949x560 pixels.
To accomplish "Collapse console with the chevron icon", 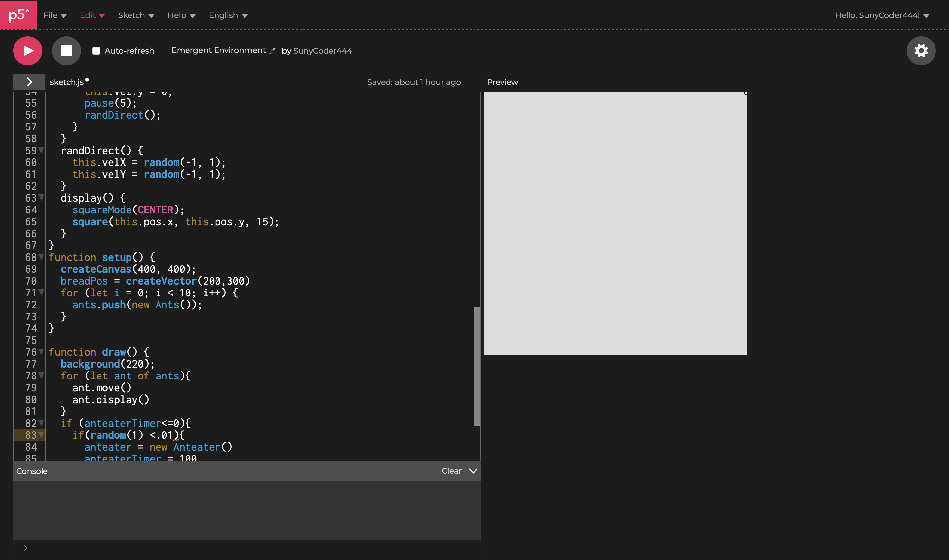I will pos(473,471).
